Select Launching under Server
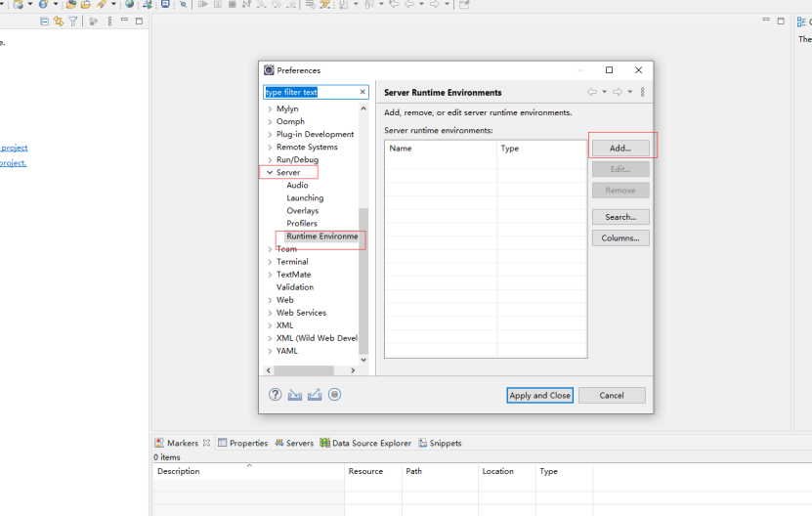Screen dimensions: 812x517 point(305,197)
